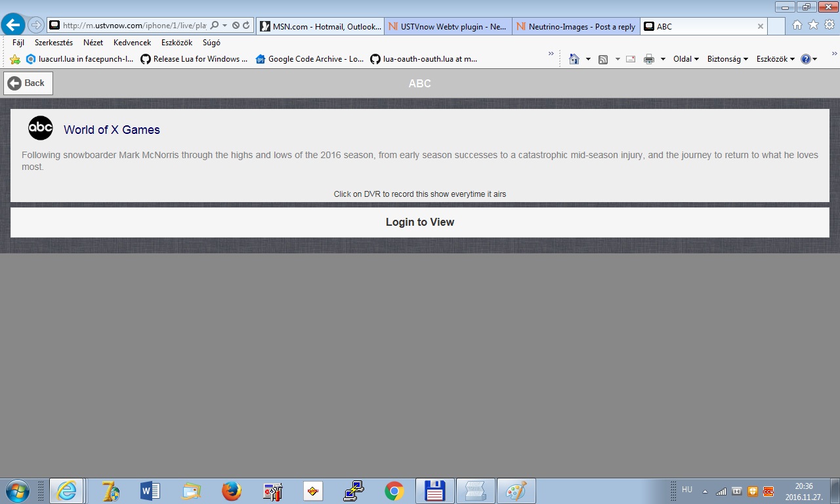Viewport: 840px width, 504px height.
Task: Click the page Back button
Action: [x=28, y=83]
